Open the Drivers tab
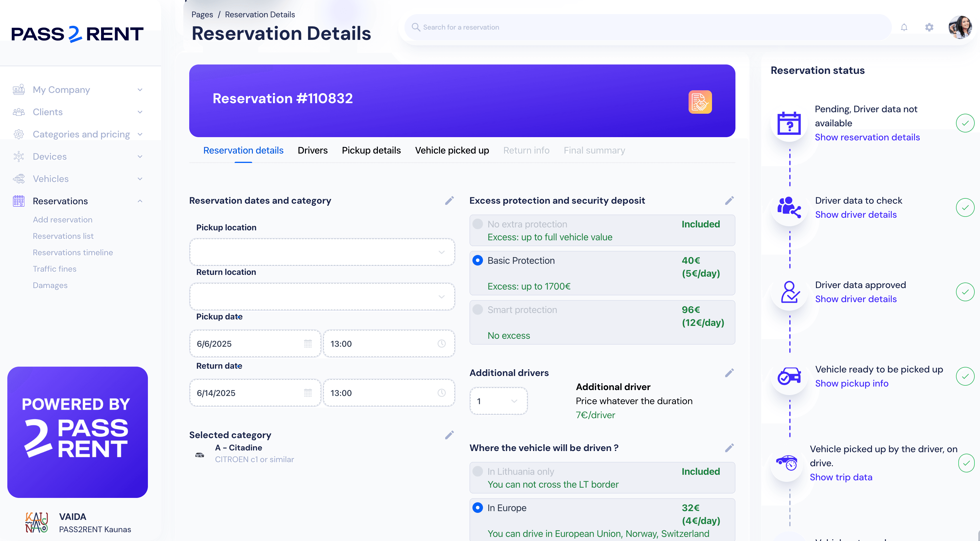Screen dimensions: 980x541 (x=312, y=150)
